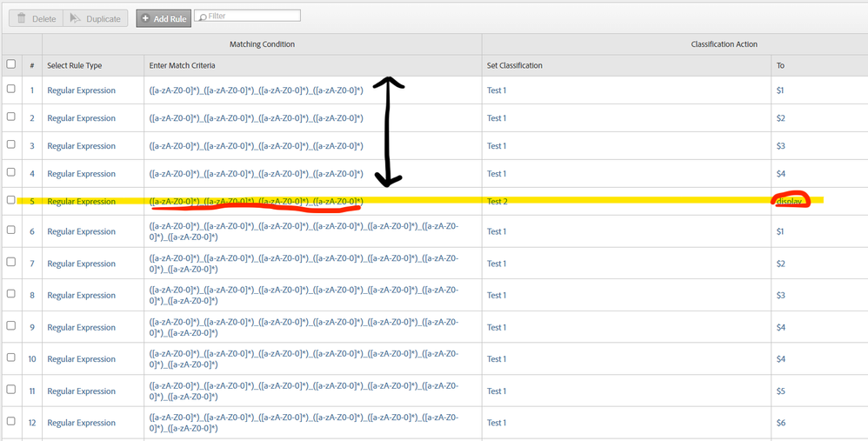The image size is (868, 441).
Task: Open Test 1 classification for rule 3
Action: [x=497, y=146]
